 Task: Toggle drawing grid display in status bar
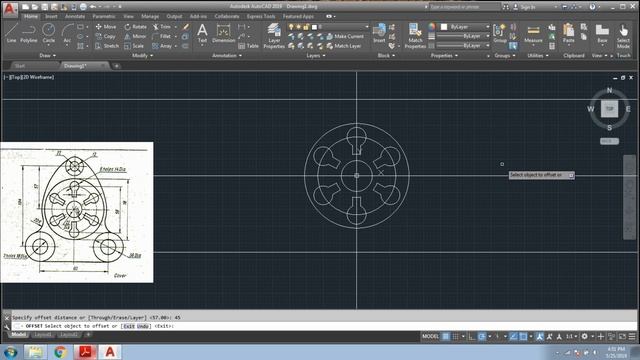[x=446, y=336]
